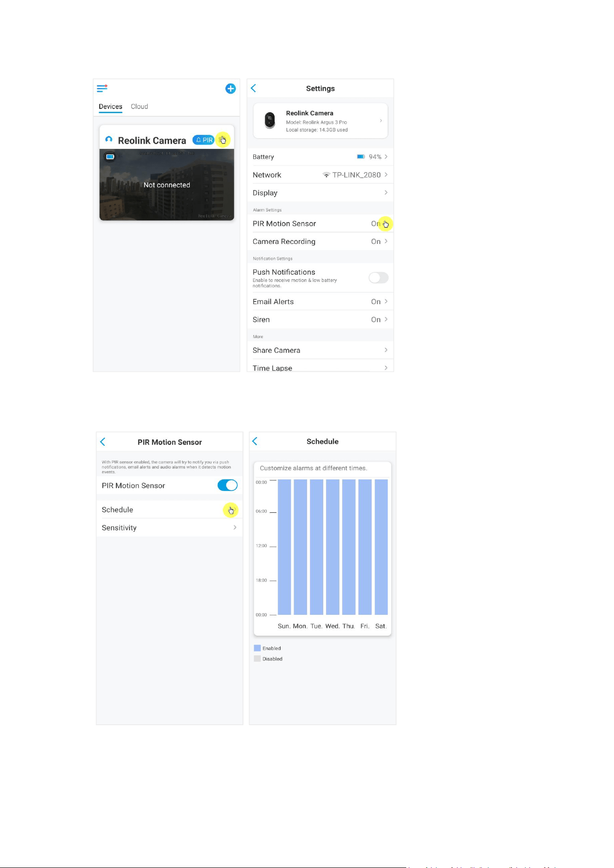This screenshot has height=868, width=614.
Task: Tap the blue Enabled legend swatch
Action: click(257, 648)
